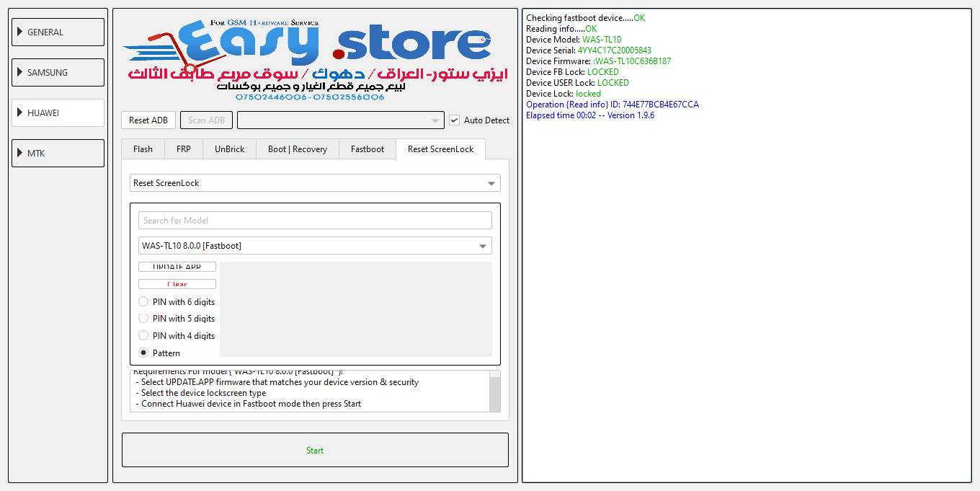Open the Reset ScreenLock operation dropdown
This screenshot has height=491, width=980.
coord(315,183)
